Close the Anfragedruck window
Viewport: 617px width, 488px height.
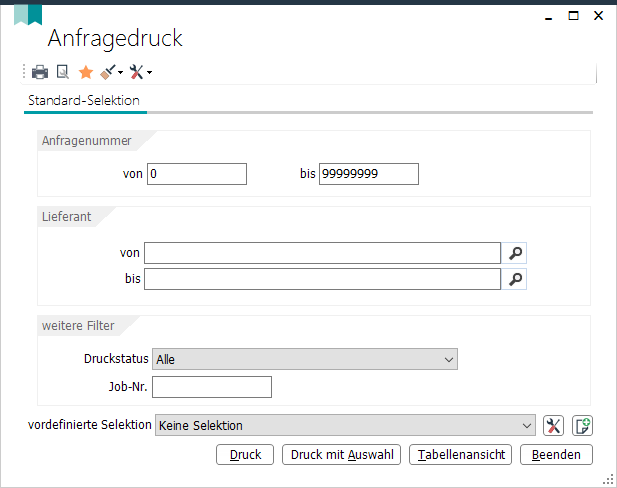599,16
